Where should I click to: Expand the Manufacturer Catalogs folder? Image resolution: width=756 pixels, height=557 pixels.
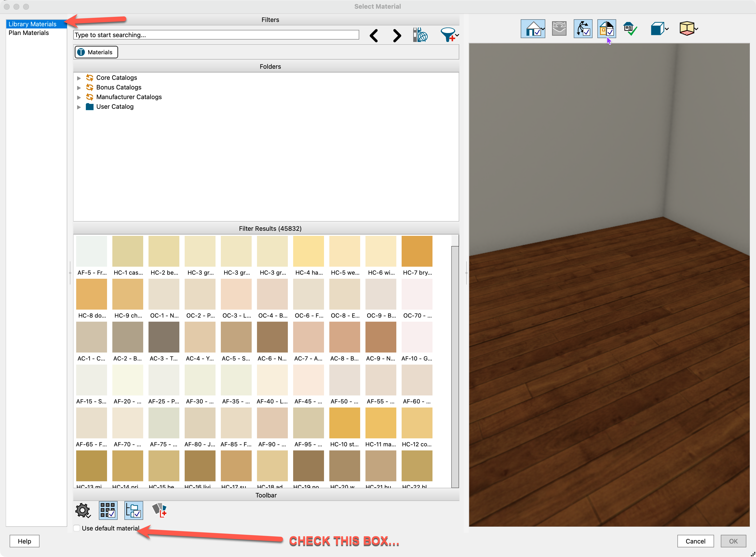coord(79,97)
